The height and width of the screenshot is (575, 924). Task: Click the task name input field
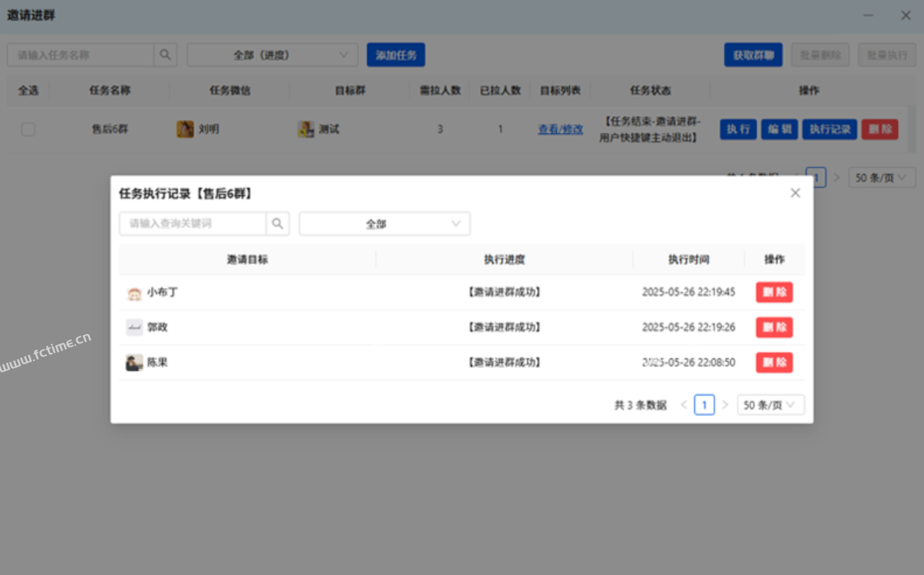[x=81, y=54]
